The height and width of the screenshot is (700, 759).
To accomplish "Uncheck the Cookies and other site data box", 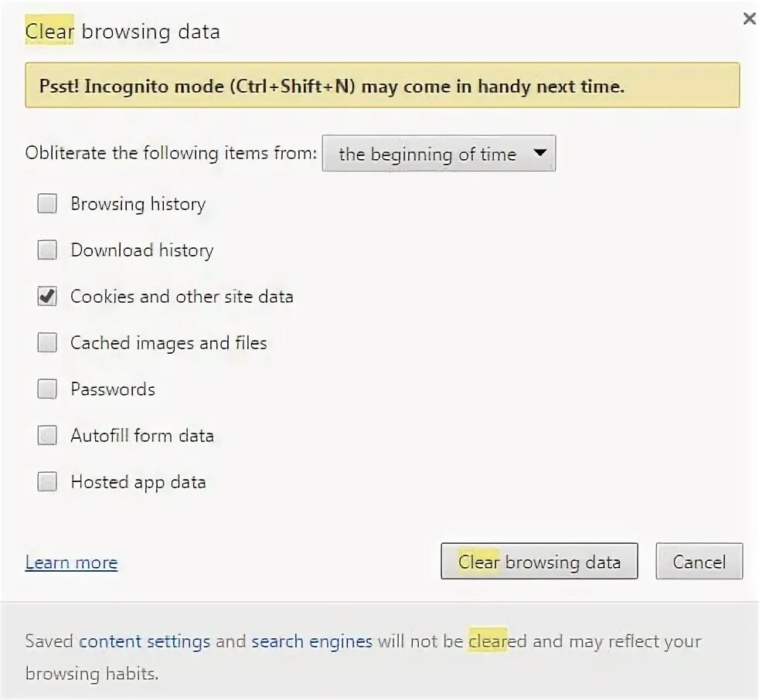I will pyautogui.click(x=48, y=297).
